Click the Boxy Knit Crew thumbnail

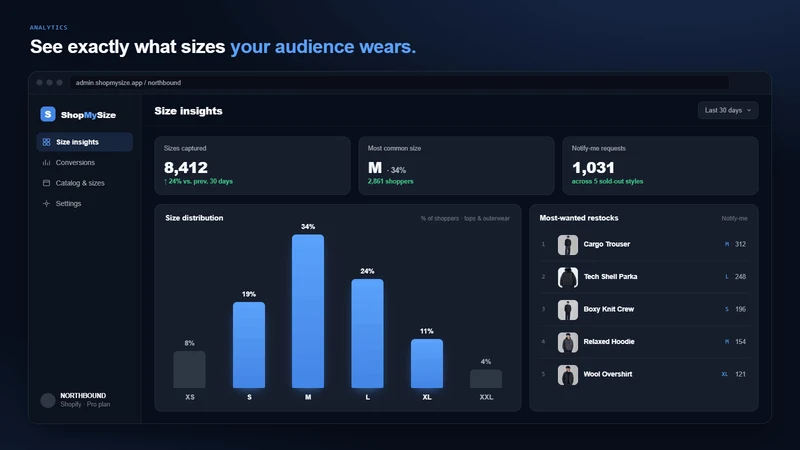(x=567, y=310)
